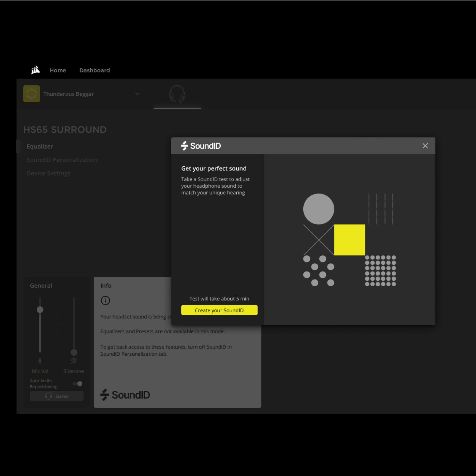Click the Create your SoundID button
Image resolution: width=476 pixels, height=476 pixels.
pyautogui.click(x=219, y=310)
